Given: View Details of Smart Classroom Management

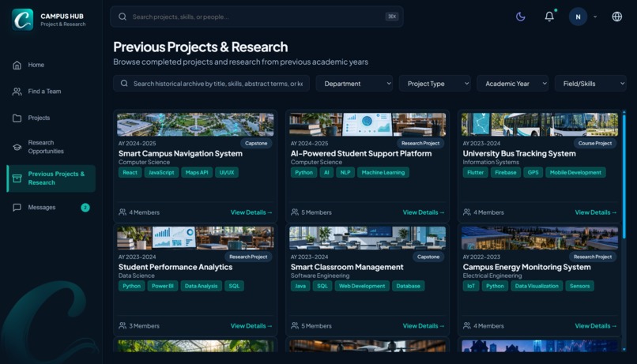Looking at the screenshot, I should pos(424,326).
